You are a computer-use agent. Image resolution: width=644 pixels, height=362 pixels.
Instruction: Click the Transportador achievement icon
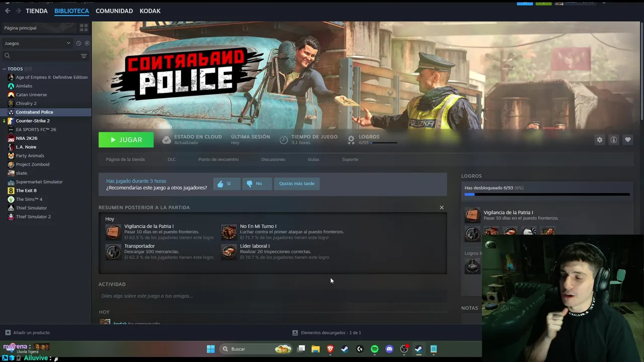coord(113,251)
